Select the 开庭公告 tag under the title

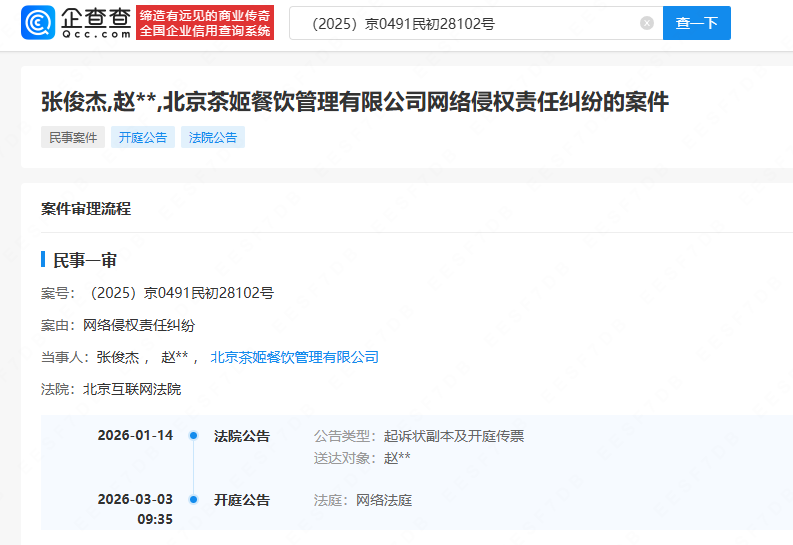click(143, 138)
